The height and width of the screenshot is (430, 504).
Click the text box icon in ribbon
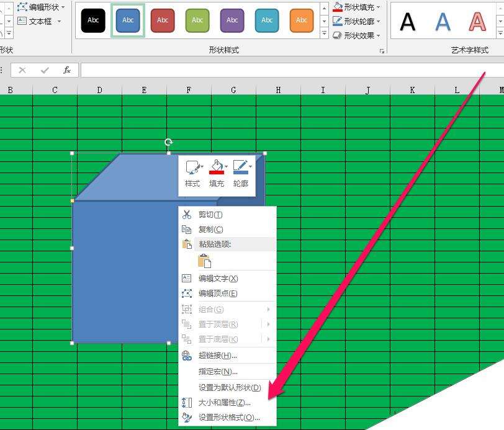(x=22, y=21)
